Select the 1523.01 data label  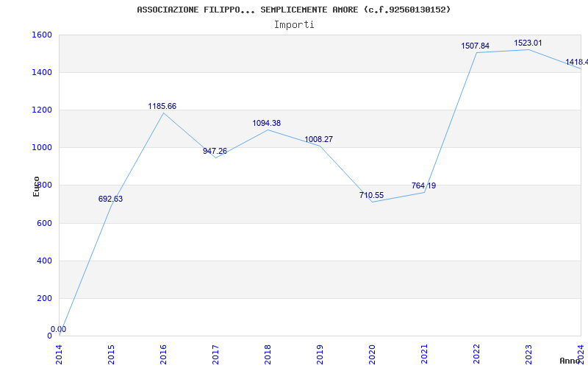pyautogui.click(x=528, y=43)
